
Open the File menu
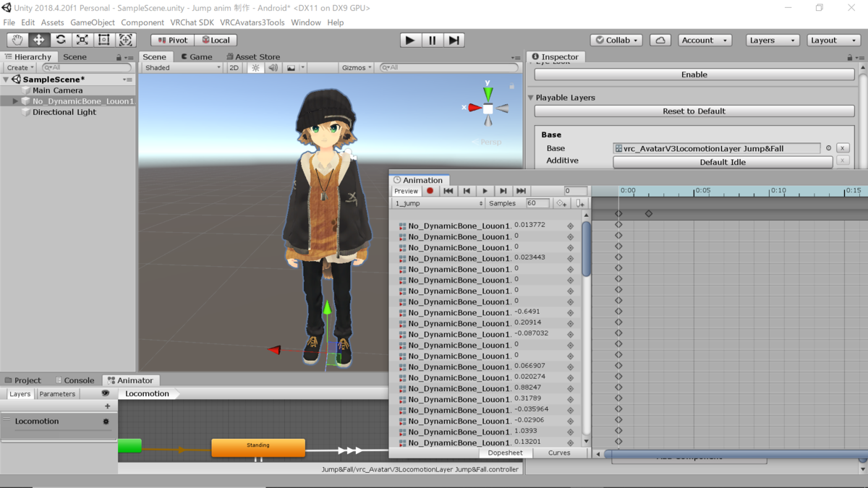point(9,22)
